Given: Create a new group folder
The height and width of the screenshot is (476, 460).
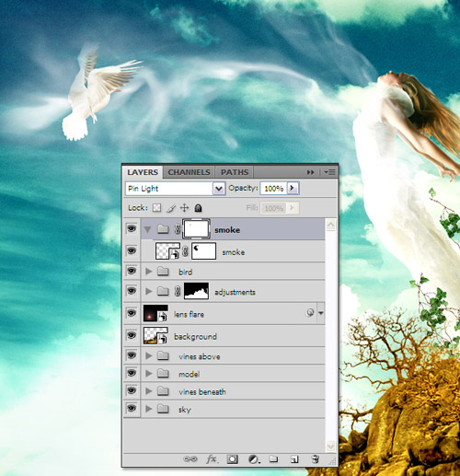Looking at the screenshot, I should 273,459.
